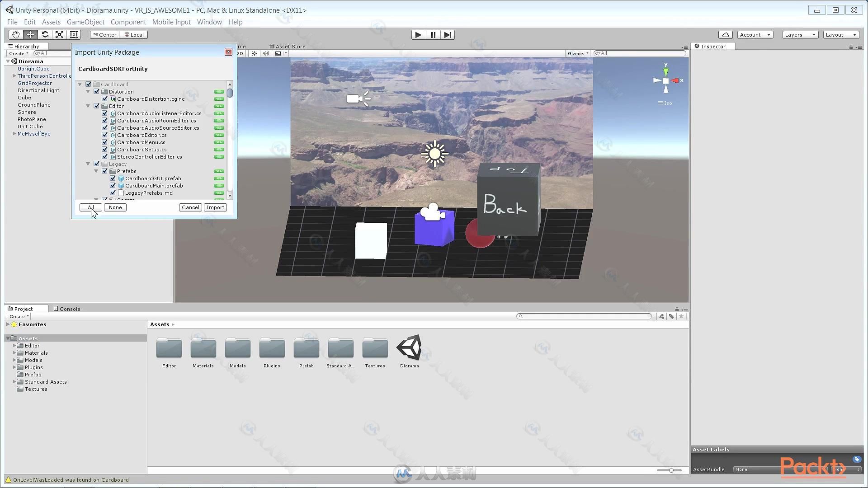This screenshot has width=868, height=488.
Task: Open the Gizmos dropdown
Action: (578, 53)
